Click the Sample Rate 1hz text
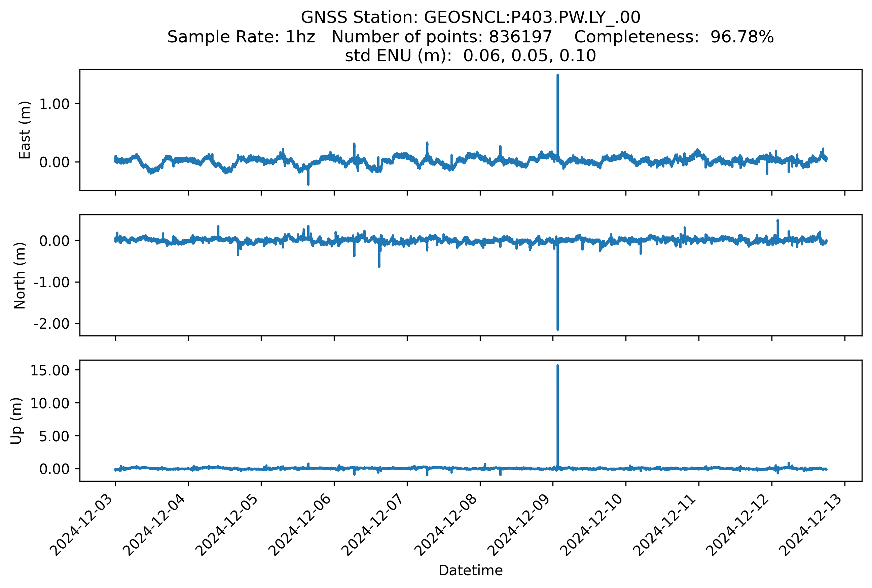The height and width of the screenshot is (588, 872). click(x=241, y=37)
